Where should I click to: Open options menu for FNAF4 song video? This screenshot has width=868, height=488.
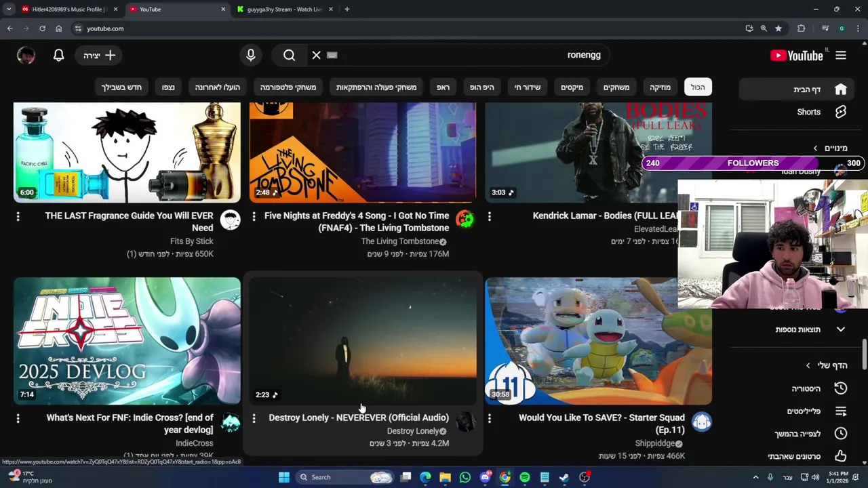(x=254, y=216)
